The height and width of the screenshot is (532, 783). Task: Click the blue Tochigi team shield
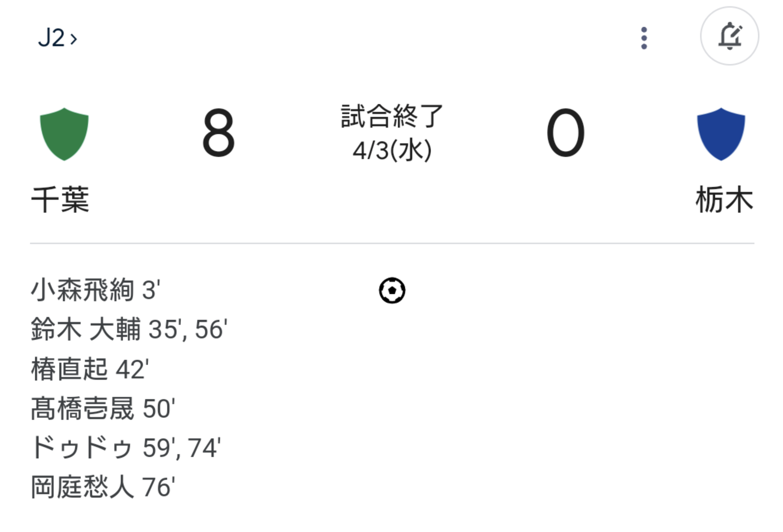721,134
